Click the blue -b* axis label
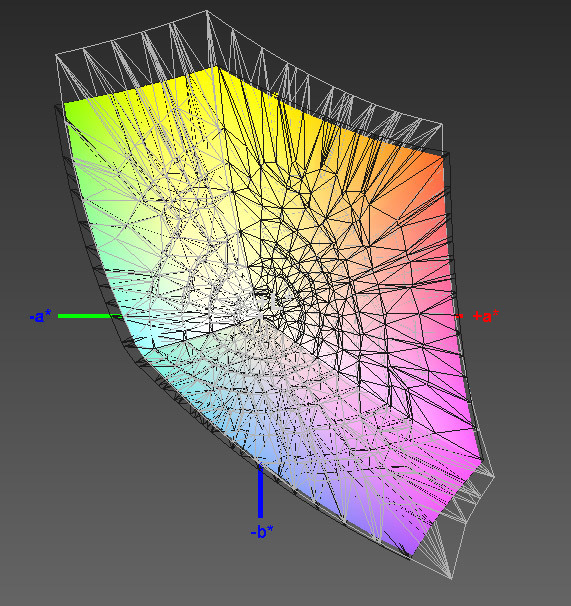This screenshot has width=571, height=606. tap(262, 532)
